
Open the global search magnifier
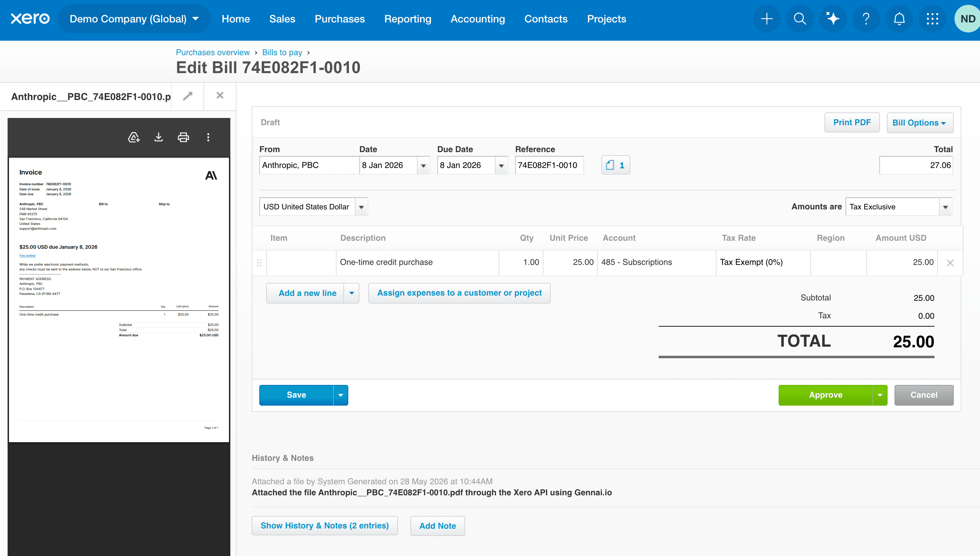click(799, 19)
